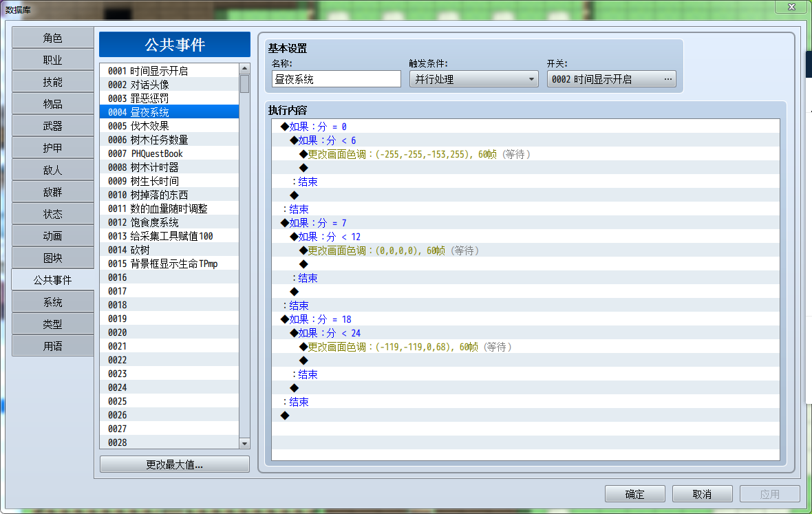Select event 0005 伐木效果
Screen dimensions: 812x514
point(169,126)
